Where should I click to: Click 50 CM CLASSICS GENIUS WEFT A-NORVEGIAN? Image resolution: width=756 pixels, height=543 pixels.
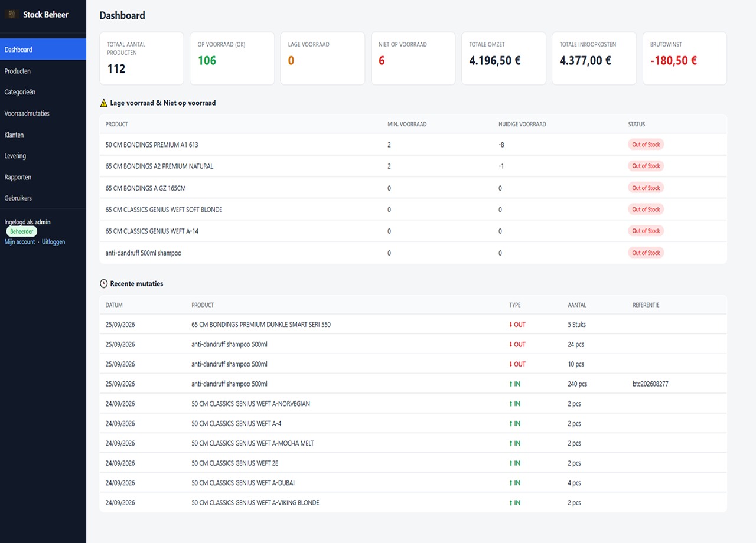pyautogui.click(x=250, y=404)
